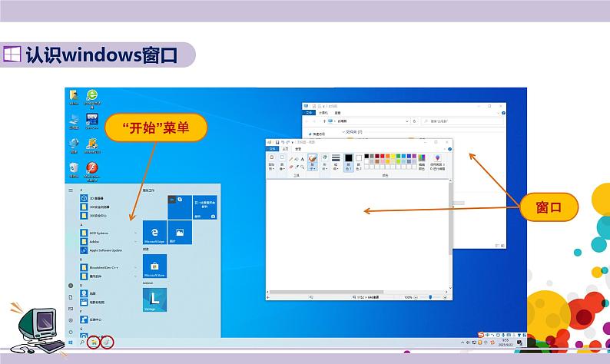Open the Network globe desktop icon
The height and width of the screenshot is (364, 610).
tap(74, 144)
